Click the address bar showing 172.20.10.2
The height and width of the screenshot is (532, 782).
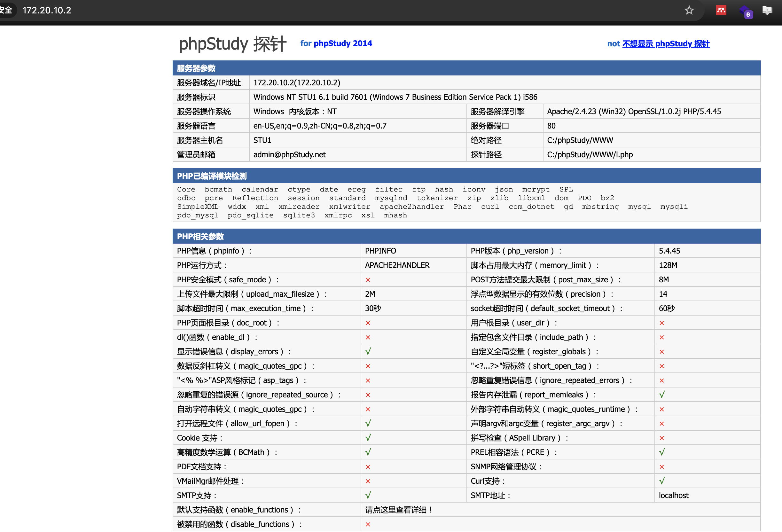47,11
